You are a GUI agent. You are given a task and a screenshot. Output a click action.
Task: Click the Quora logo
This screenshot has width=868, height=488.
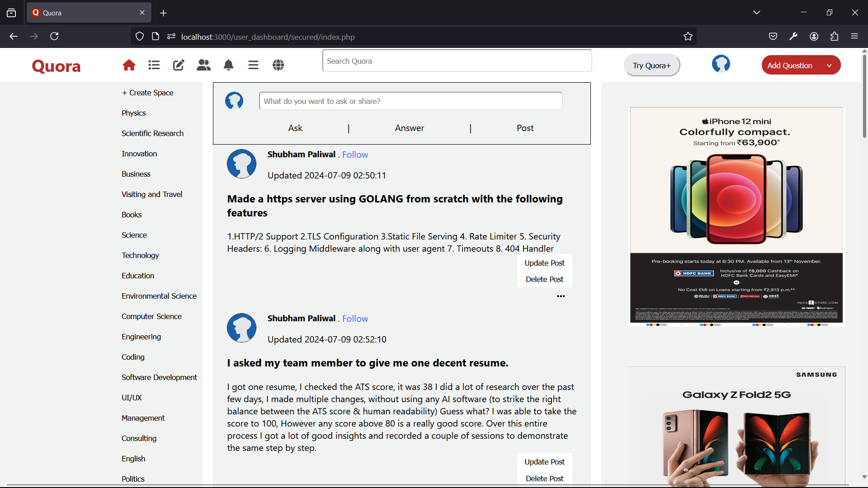click(56, 66)
